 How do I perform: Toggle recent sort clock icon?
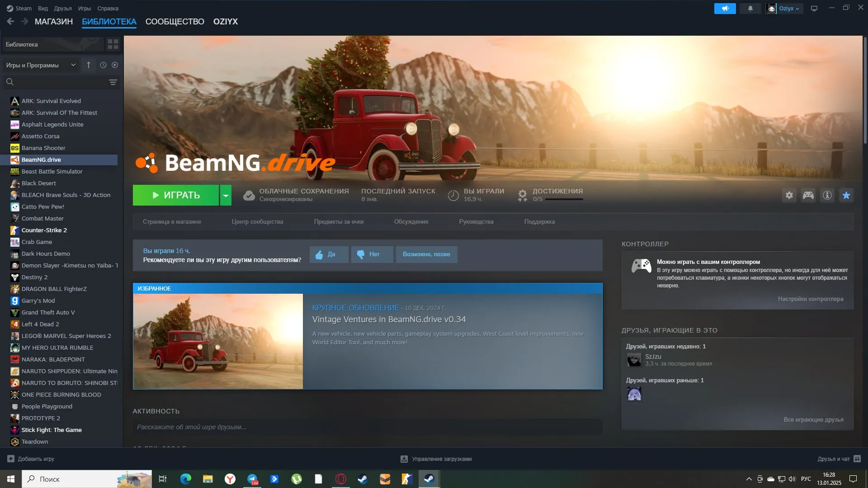tap(103, 65)
